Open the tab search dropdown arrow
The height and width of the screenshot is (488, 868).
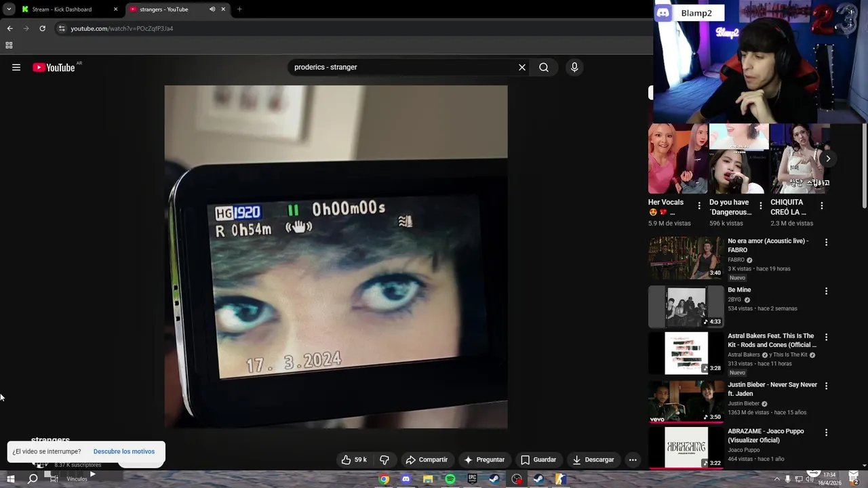tap(9, 9)
